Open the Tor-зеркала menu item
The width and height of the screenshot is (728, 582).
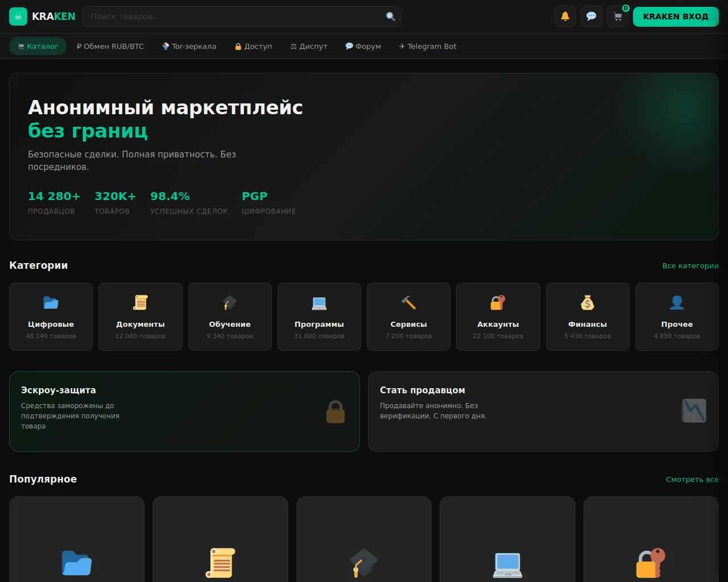click(189, 46)
